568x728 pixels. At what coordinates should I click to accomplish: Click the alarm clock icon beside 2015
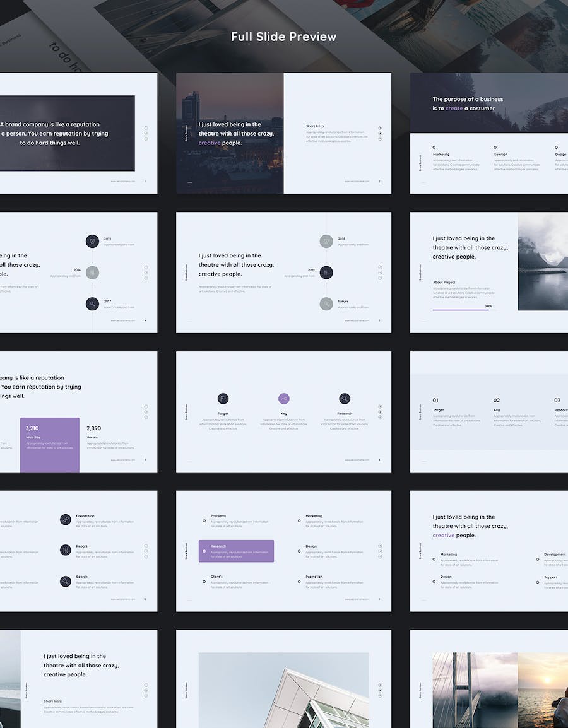(x=93, y=242)
